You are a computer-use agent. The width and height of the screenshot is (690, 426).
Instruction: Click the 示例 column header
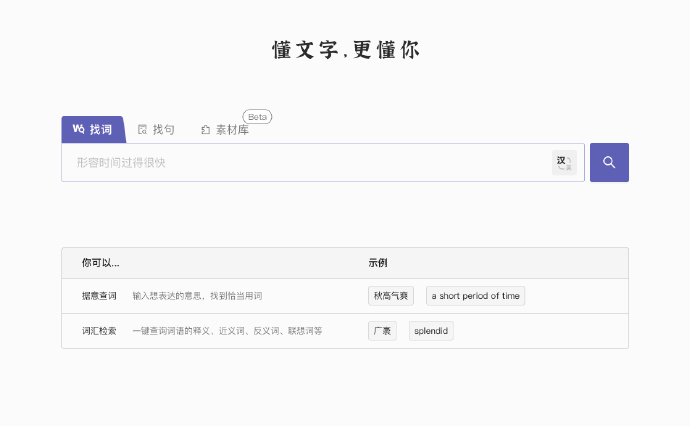378,263
